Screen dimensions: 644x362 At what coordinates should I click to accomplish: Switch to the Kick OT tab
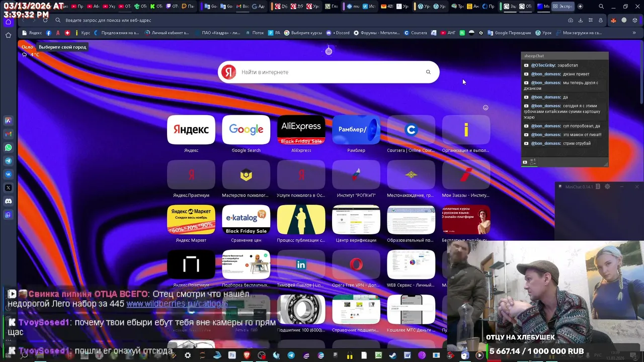click(x=156, y=7)
